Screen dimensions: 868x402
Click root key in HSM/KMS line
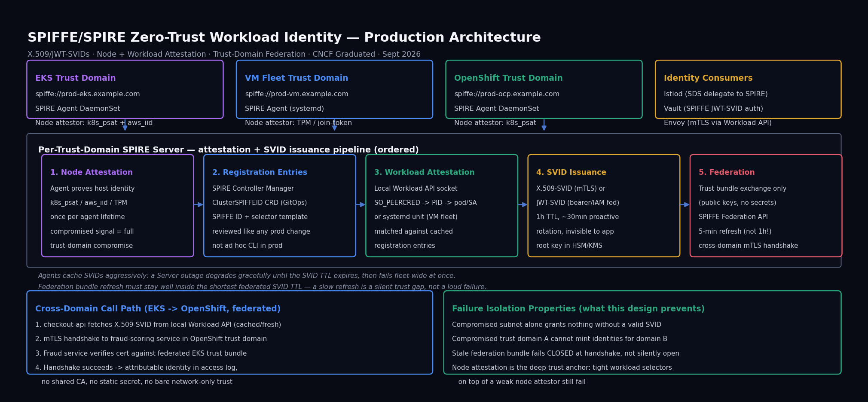click(x=569, y=246)
